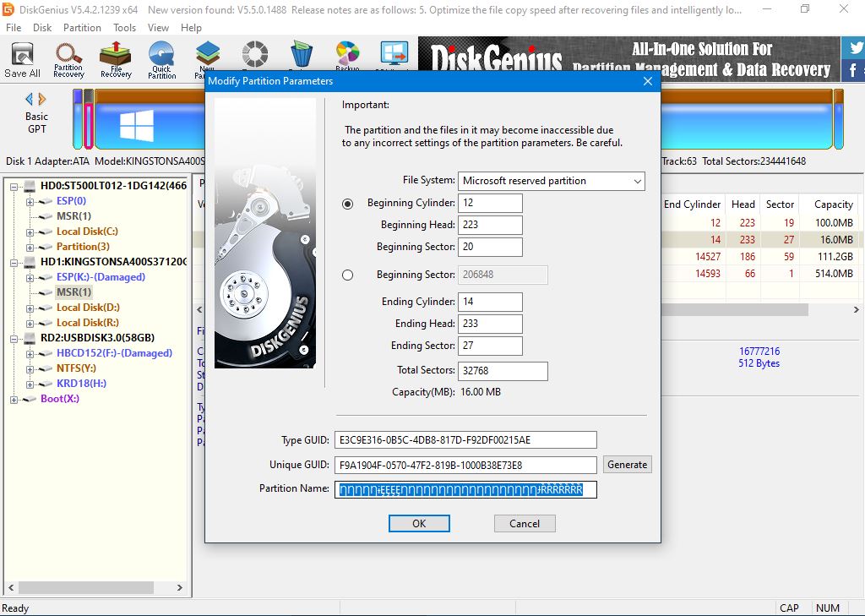Expand the Local Disk(C:) tree node
The image size is (865, 616).
coord(30,232)
